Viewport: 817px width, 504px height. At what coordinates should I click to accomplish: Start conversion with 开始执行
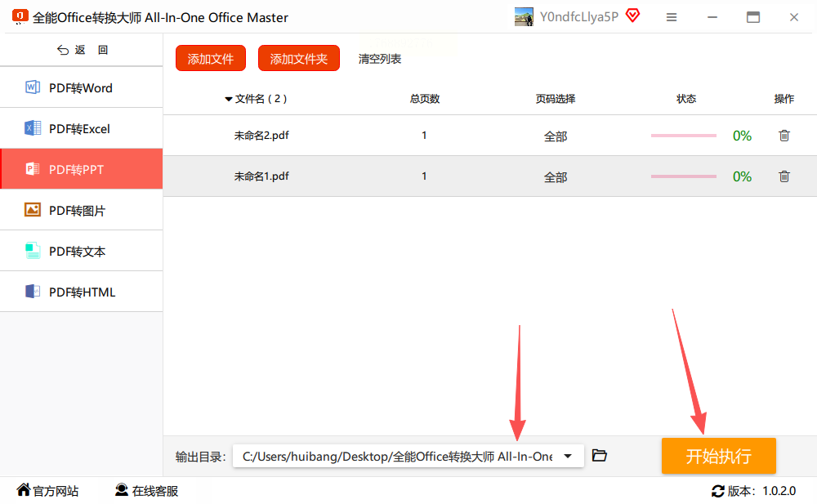718,456
